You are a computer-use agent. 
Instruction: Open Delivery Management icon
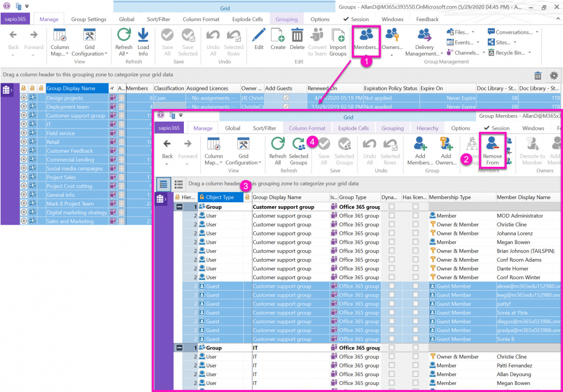coord(424,42)
